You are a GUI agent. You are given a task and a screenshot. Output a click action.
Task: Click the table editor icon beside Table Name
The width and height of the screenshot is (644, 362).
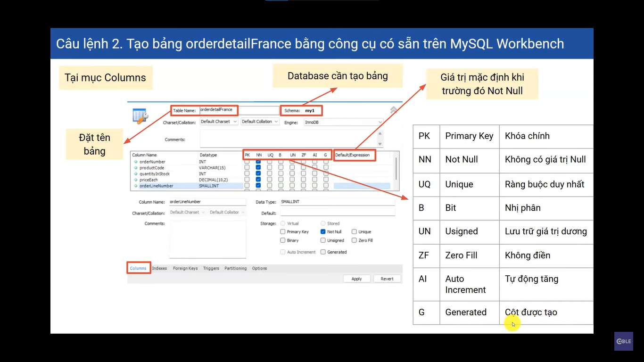pyautogui.click(x=141, y=115)
